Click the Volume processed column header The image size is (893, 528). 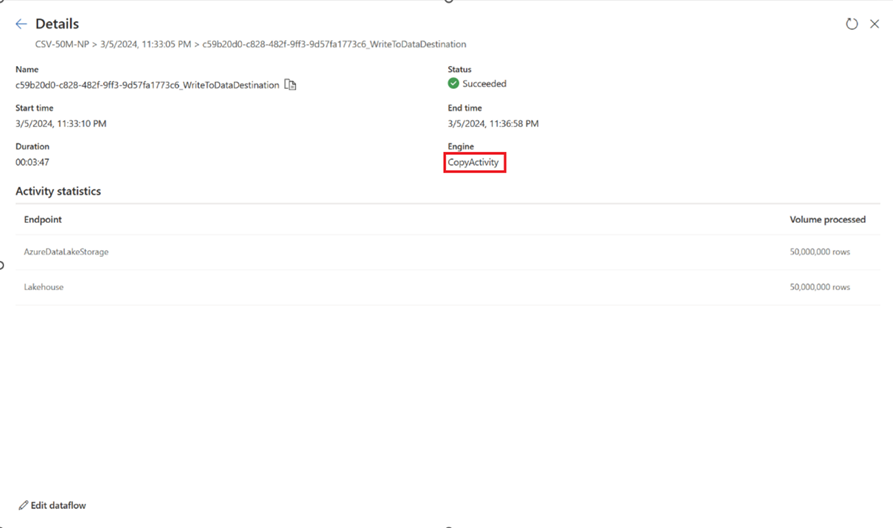tap(828, 220)
